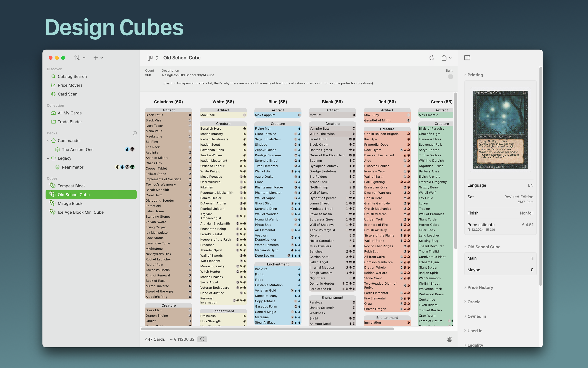588x368 pixels.
Task: Click the Language EN value
Action: click(x=530, y=185)
